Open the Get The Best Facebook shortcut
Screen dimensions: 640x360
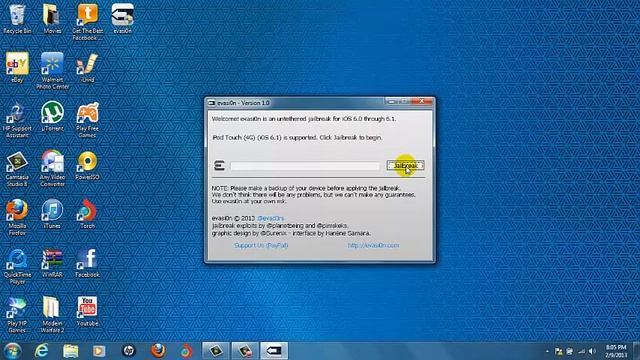click(87, 22)
